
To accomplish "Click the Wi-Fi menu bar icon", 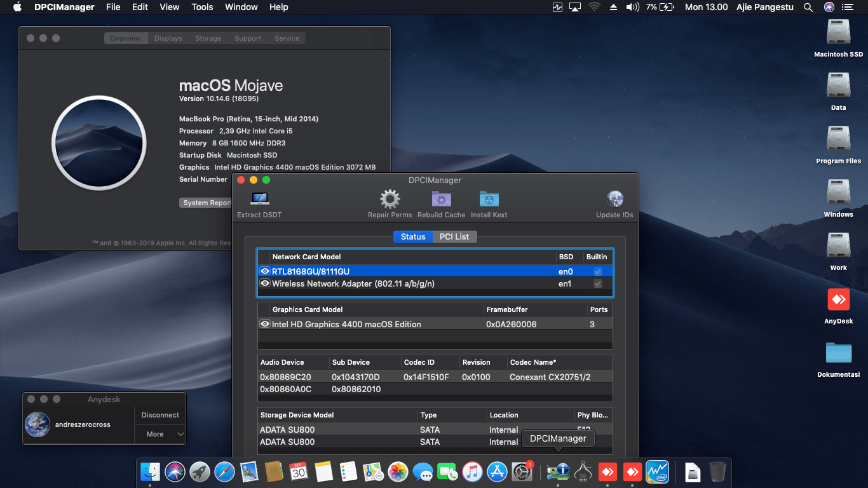I will click(594, 7).
